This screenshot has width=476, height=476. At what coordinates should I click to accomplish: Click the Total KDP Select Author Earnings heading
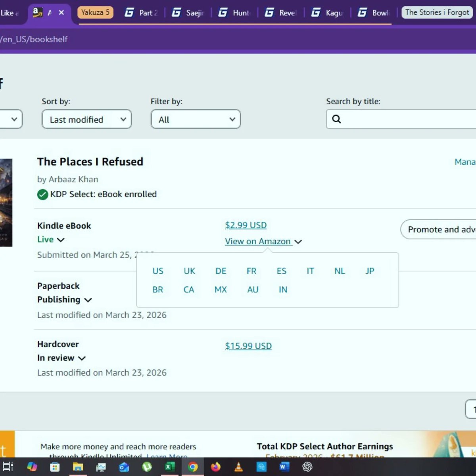click(325, 447)
